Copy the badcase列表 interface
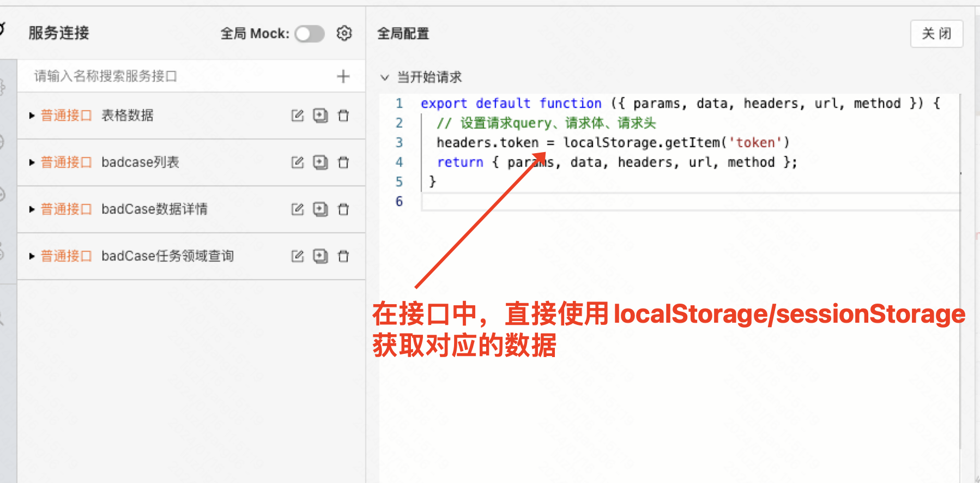The width and height of the screenshot is (980, 483). pyautogui.click(x=320, y=162)
